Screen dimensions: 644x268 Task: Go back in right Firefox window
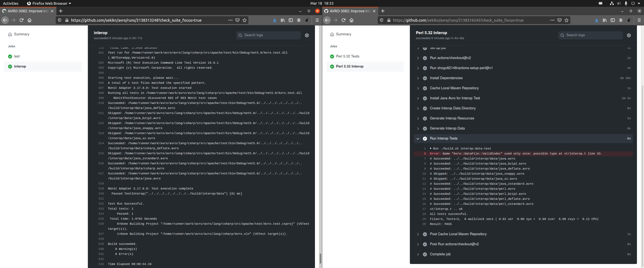pyautogui.click(x=327, y=20)
